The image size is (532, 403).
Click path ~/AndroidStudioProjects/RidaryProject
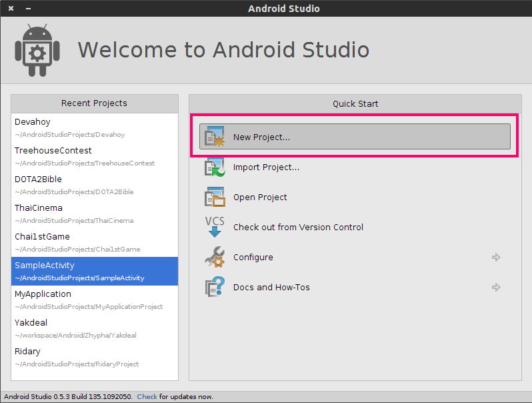(x=77, y=364)
